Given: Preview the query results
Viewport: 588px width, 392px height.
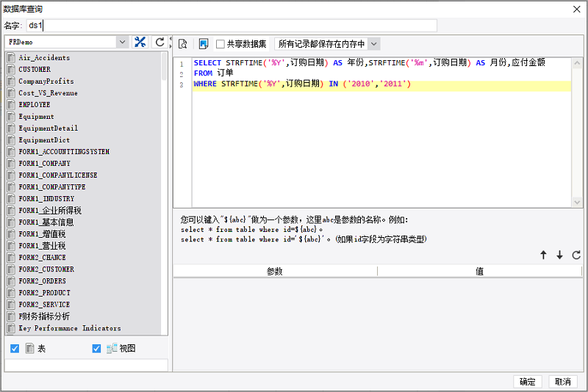Looking at the screenshot, I should tap(182, 44).
